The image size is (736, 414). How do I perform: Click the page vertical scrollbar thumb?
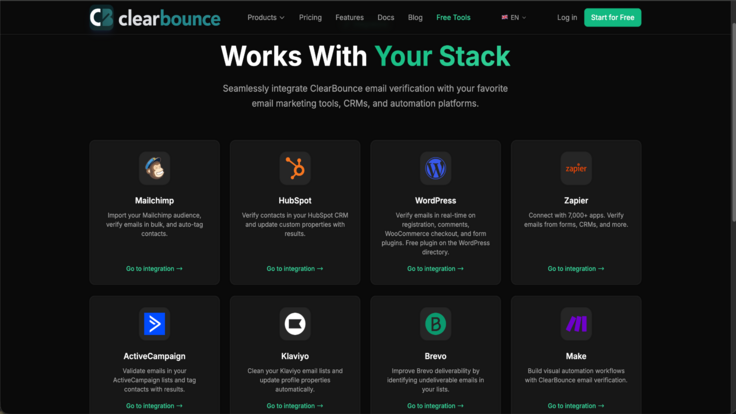(733, 122)
